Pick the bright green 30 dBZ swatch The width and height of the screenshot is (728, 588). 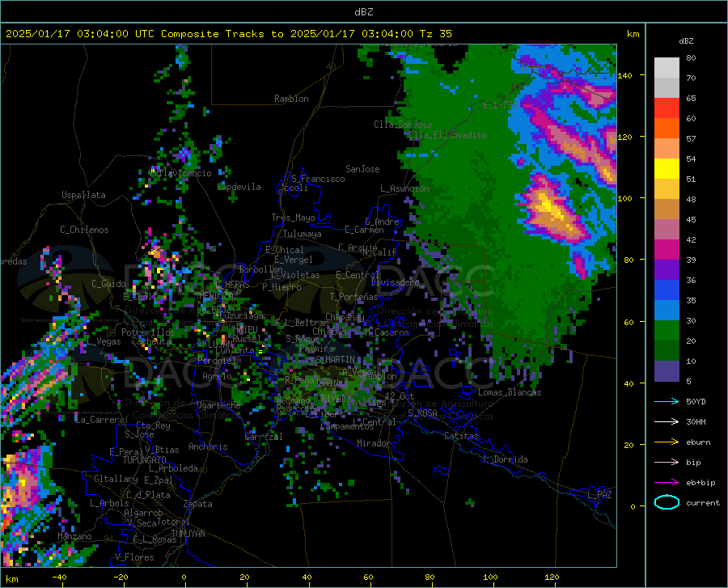[x=667, y=331]
